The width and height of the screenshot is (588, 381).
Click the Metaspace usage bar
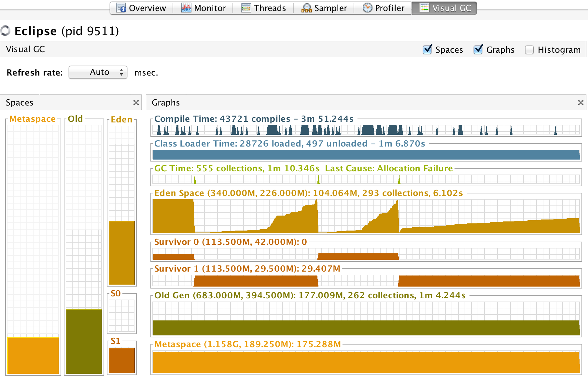(x=33, y=355)
